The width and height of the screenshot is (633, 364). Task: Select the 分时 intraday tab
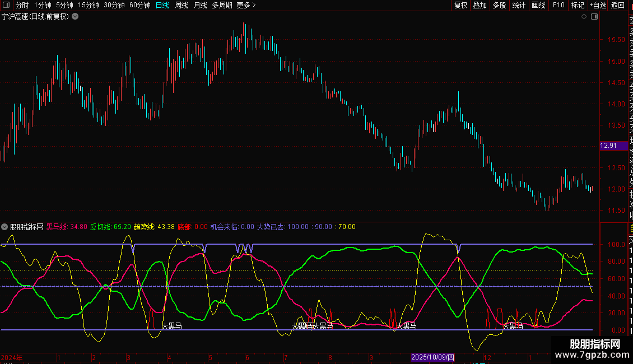pyautogui.click(x=22, y=6)
